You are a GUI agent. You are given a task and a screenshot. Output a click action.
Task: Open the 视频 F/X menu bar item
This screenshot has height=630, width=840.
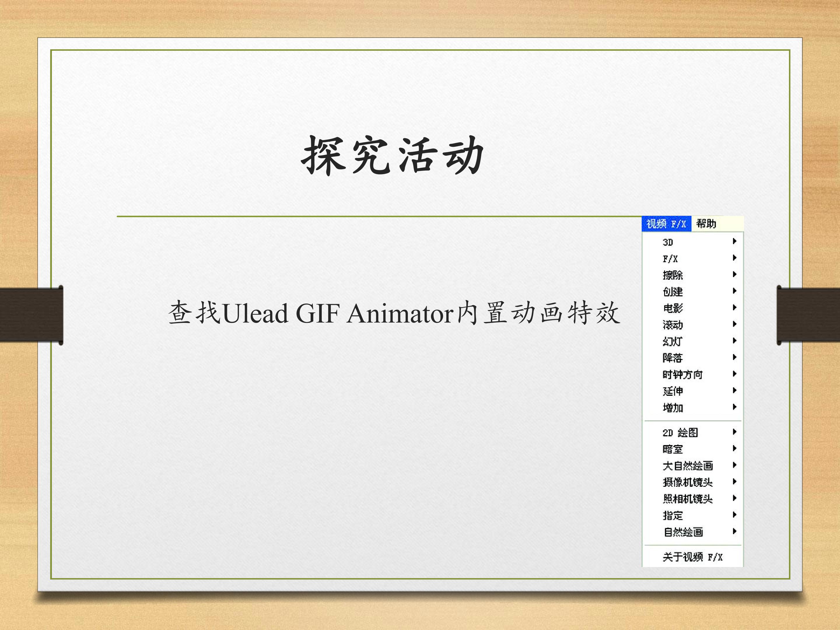click(666, 224)
